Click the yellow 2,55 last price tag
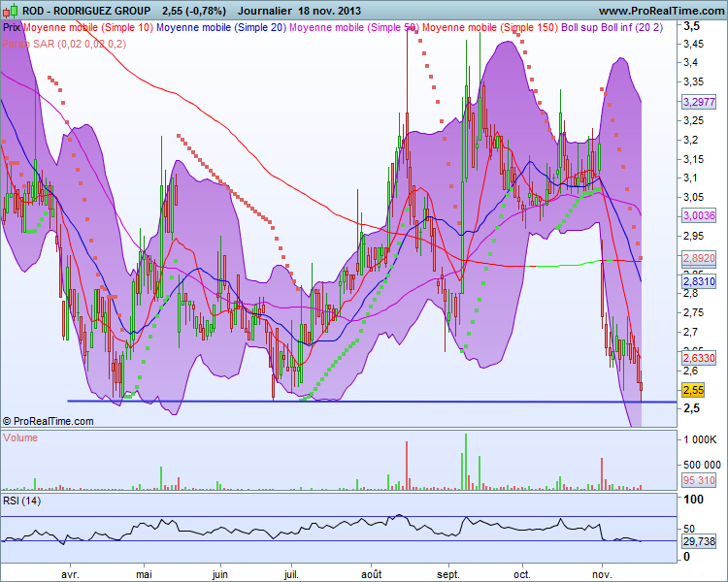Image resolution: width=728 pixels, height=582 pixels. [x=693, y=390]
